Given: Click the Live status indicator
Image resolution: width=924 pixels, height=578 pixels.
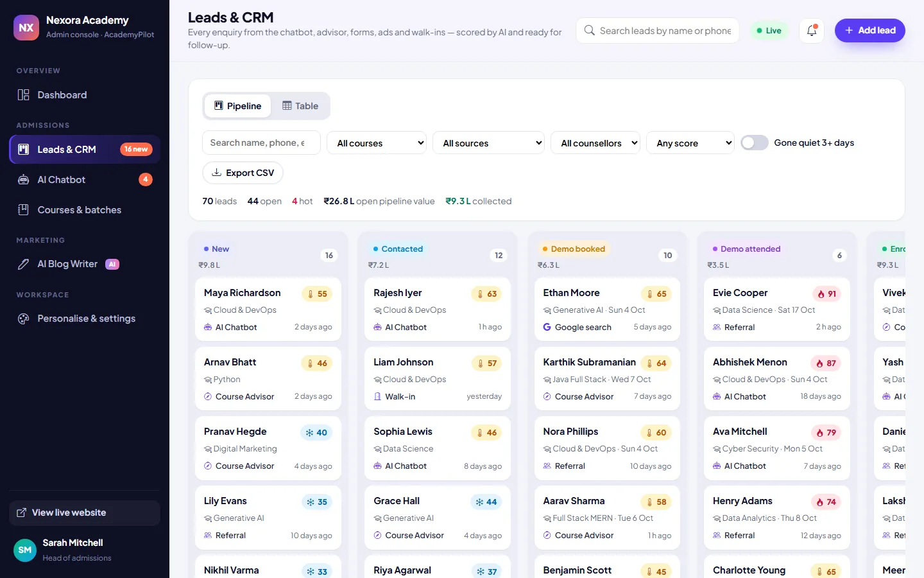Looking at the screenshot, I should coord(769,31).
